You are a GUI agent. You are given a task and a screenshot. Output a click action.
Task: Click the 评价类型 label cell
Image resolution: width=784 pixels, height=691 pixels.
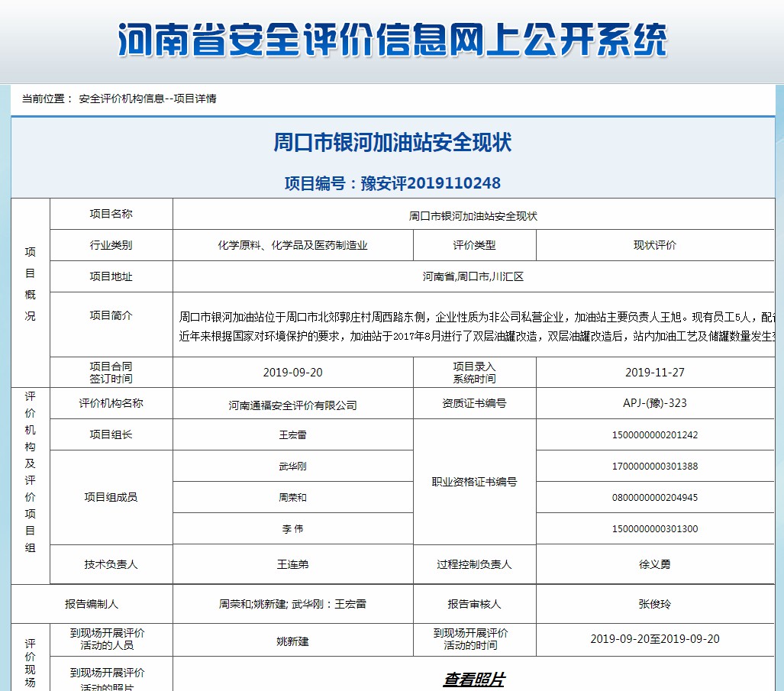point(475,245)
